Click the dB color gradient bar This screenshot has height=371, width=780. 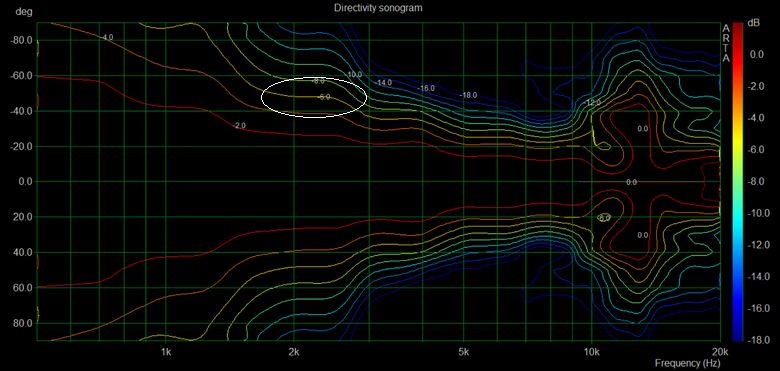738,182
